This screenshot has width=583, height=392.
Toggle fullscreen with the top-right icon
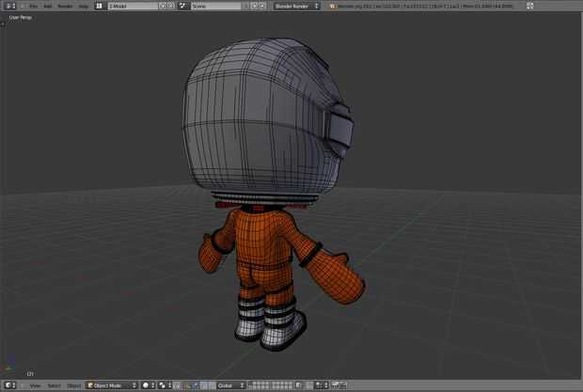[529, 6]
